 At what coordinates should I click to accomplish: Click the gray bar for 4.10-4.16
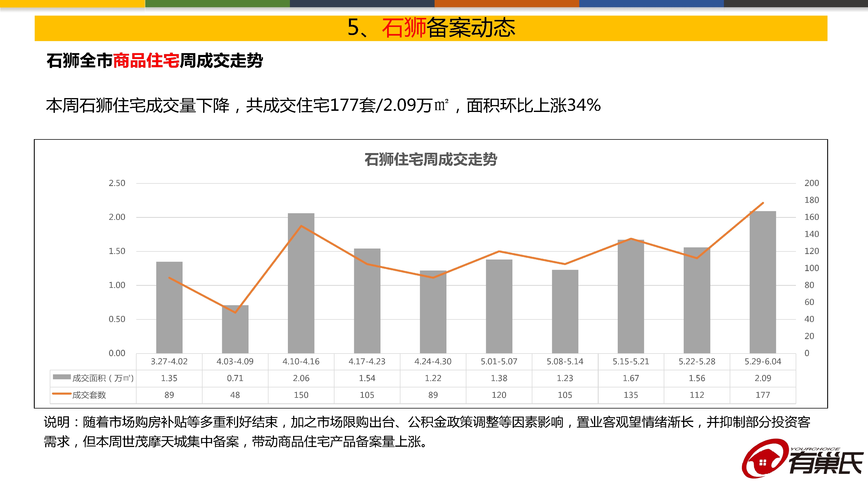coord(301,283)
